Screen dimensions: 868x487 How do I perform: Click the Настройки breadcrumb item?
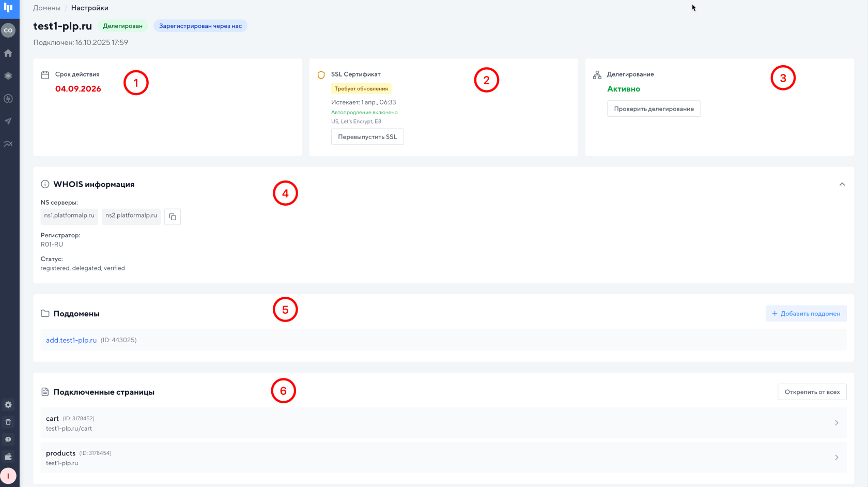90,8
